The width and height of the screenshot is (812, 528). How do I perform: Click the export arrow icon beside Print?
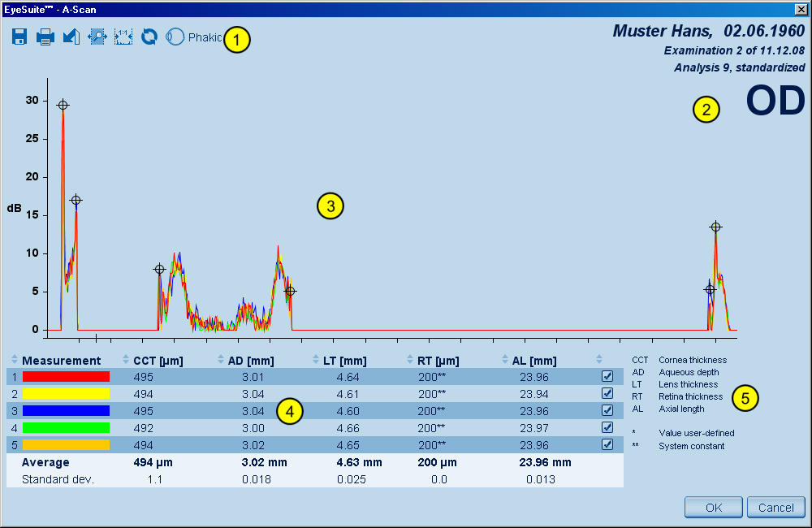(x=71, y=37)
